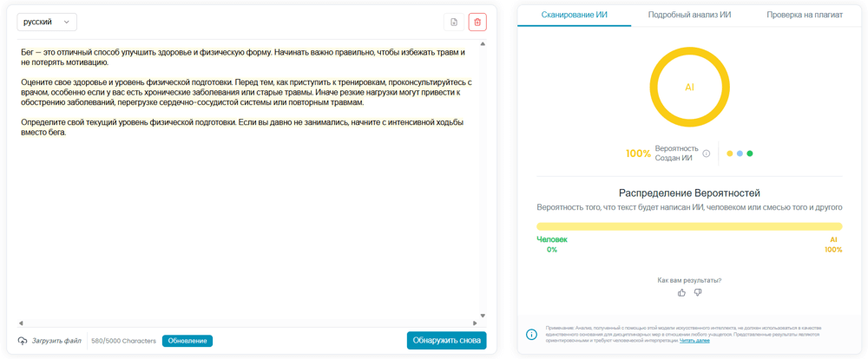
Task: Click the Обновление button
Action: pyautogui.click(x=187, y=341)
